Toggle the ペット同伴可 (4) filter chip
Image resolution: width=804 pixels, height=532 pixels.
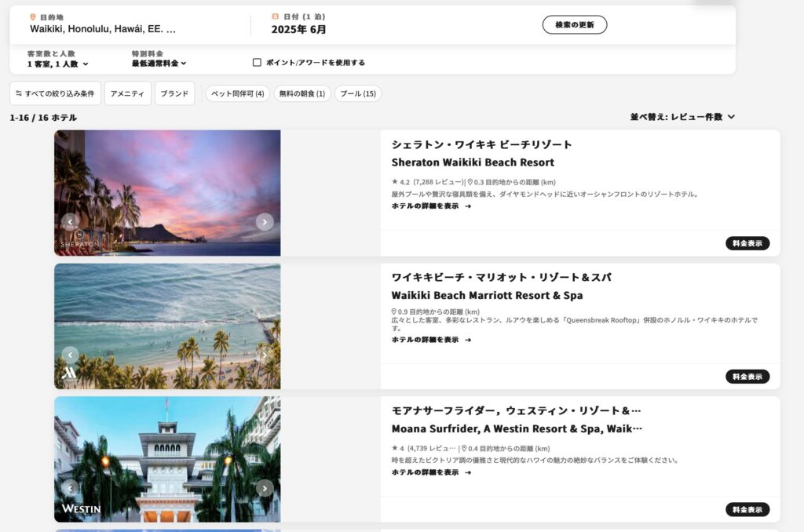(237, 94)
